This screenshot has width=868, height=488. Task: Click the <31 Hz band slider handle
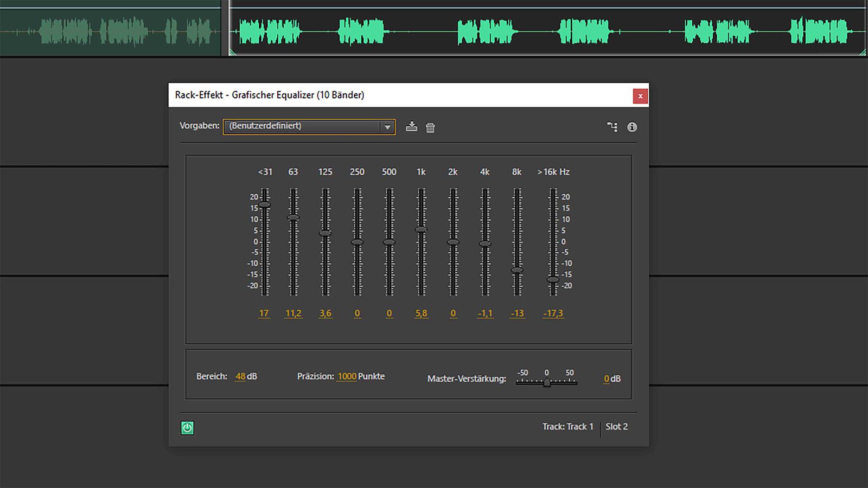tap(264, 204)
